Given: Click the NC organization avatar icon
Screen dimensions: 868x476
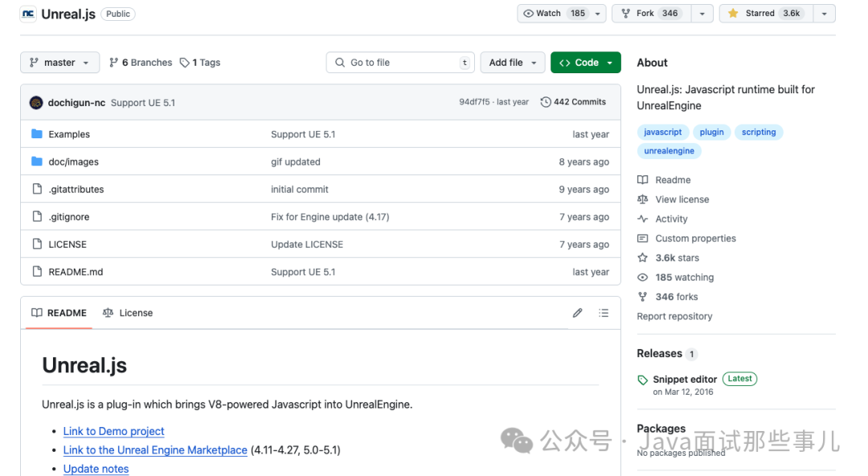Looking at the screenshot, I should [27, 14].
